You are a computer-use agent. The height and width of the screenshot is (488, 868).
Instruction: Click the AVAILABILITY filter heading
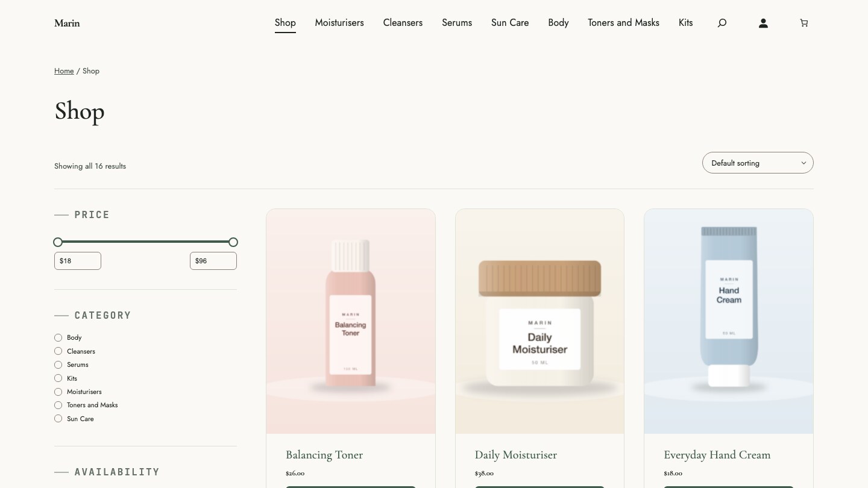coord(117,472)
